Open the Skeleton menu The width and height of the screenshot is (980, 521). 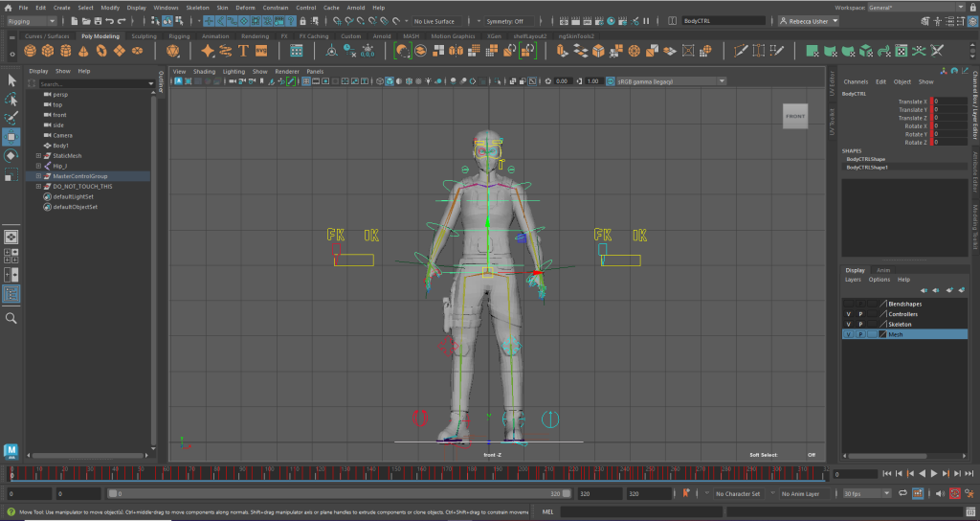(x=197, y=7)
